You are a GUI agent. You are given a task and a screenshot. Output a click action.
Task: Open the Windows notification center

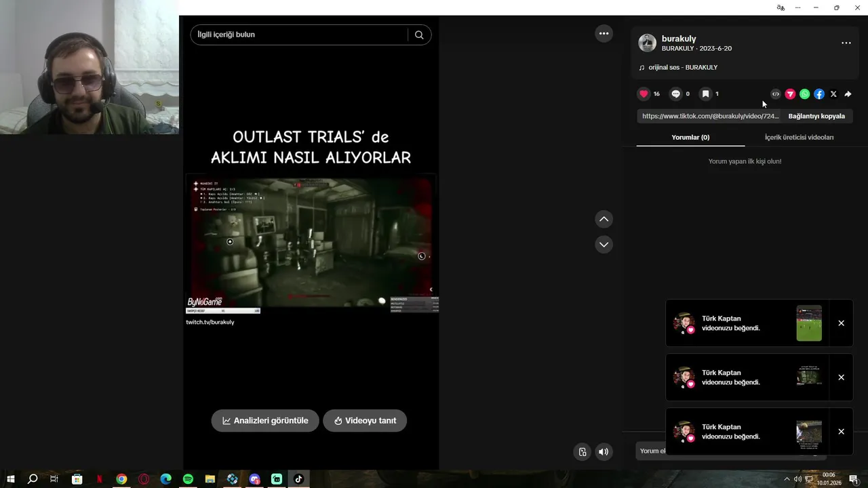coord(854,479)
